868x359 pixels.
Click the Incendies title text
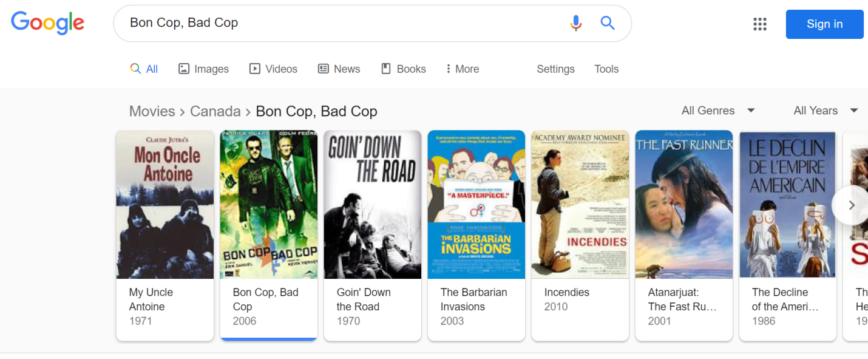[567, 292]
